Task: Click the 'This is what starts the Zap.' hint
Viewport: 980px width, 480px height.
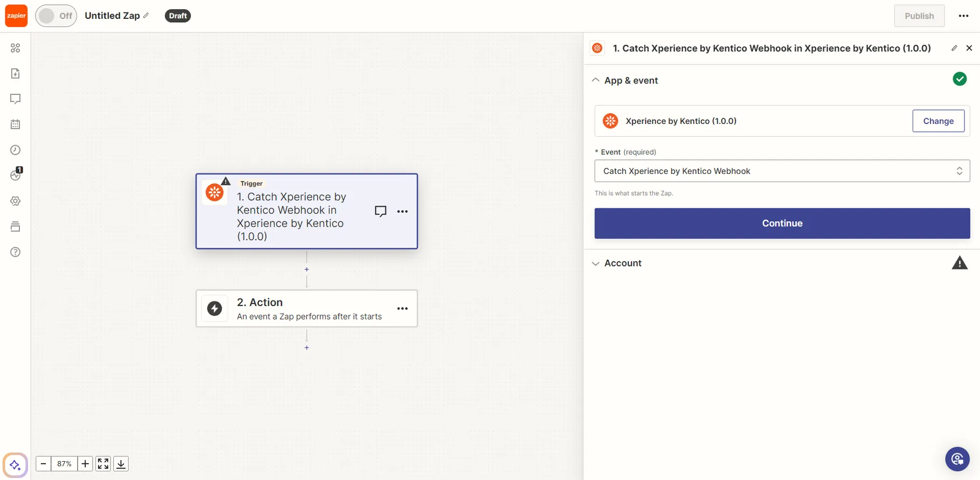Action: [x=634, y=193]
